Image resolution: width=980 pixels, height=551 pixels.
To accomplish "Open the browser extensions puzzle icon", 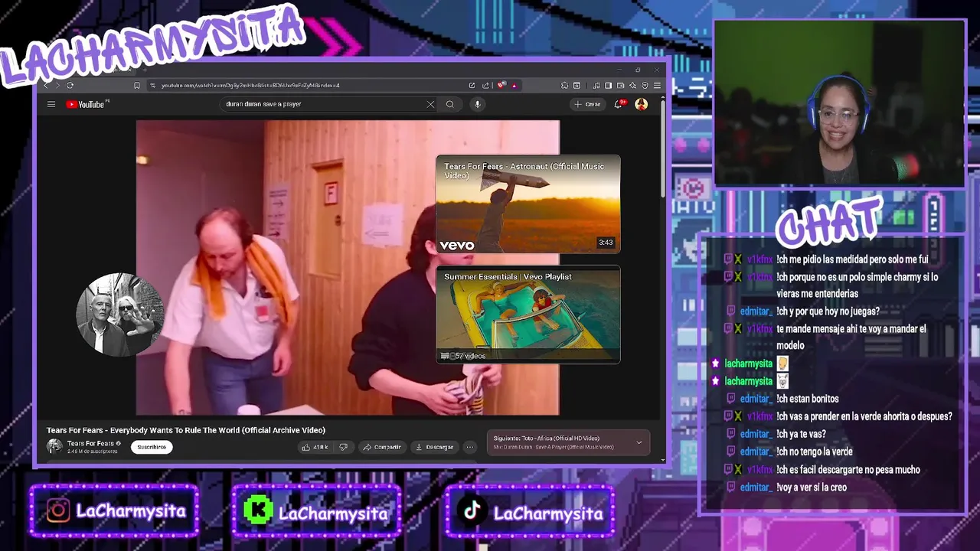I will [564, 86].
